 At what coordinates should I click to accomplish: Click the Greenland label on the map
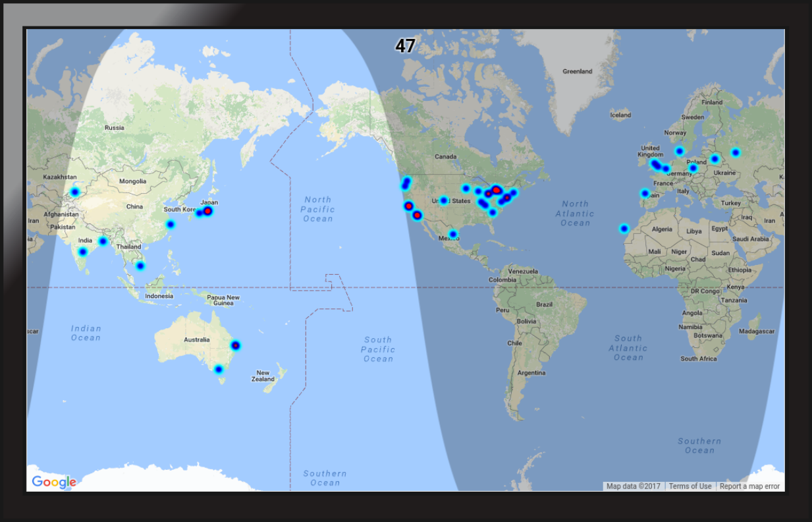tap(577, 71)
